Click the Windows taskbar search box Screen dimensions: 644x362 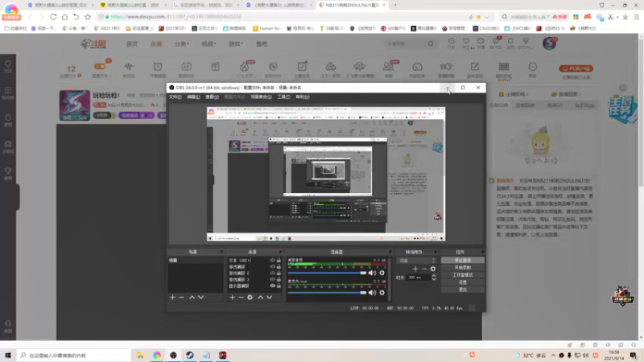[x=74, y=356]
